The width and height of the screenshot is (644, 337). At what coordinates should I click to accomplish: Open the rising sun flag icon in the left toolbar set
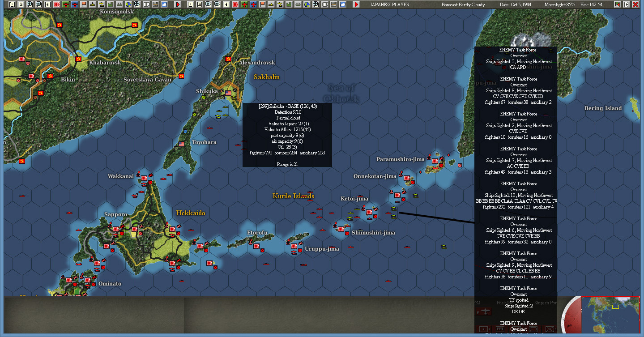[x=57, y=4]
